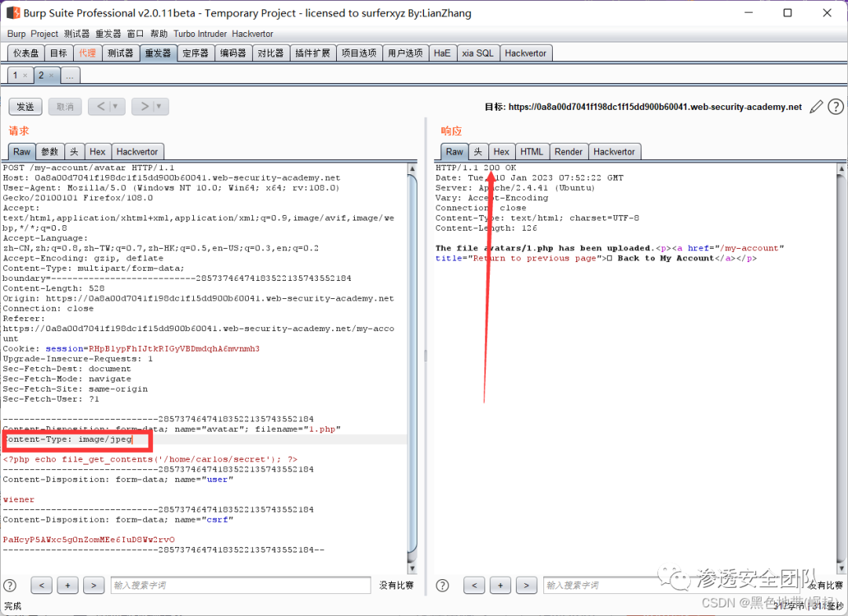Switch to the 测试器 main tab

pos(120,53)
